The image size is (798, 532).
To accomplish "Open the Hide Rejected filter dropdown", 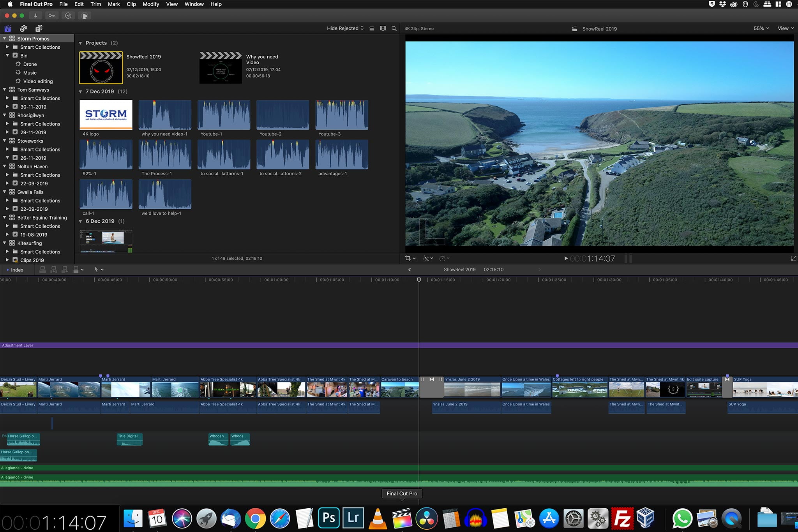I will [x=345, y=28].
